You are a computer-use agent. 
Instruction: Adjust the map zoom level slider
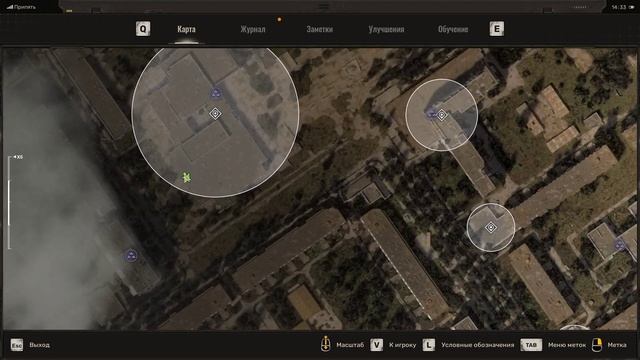pos(9,202)
